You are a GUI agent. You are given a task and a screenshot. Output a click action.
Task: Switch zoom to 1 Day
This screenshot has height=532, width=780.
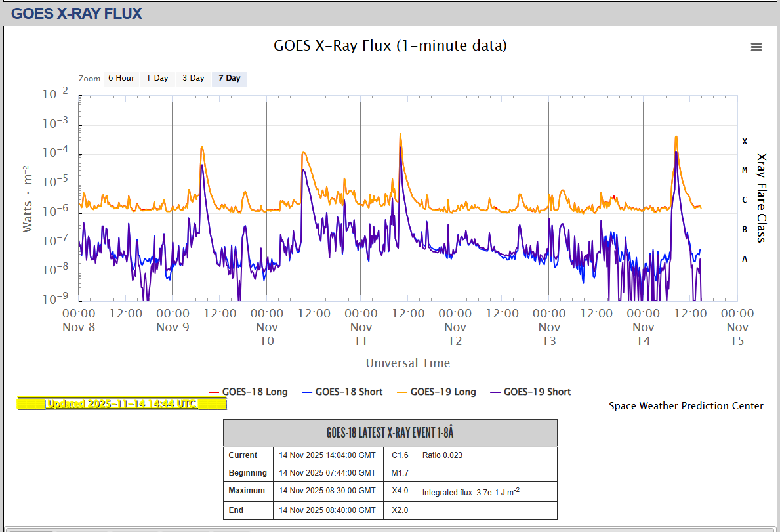pyautogui.click(x=157, y=78)
